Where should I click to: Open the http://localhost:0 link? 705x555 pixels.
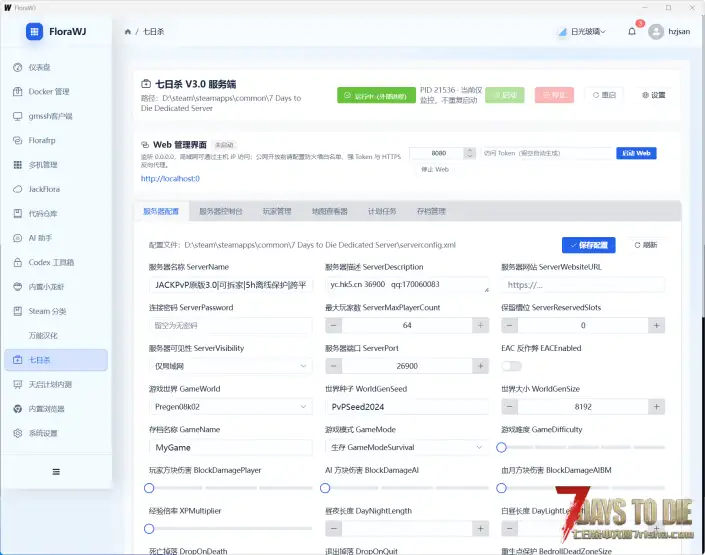click(170, 179)
